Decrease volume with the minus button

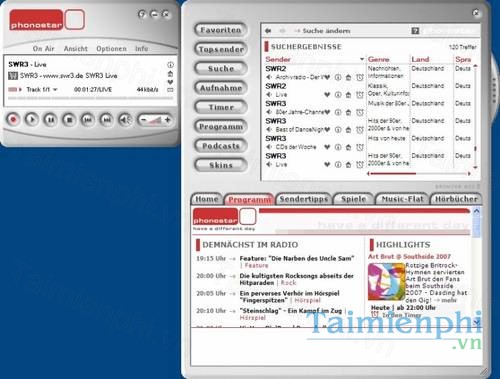pos(144,120)
